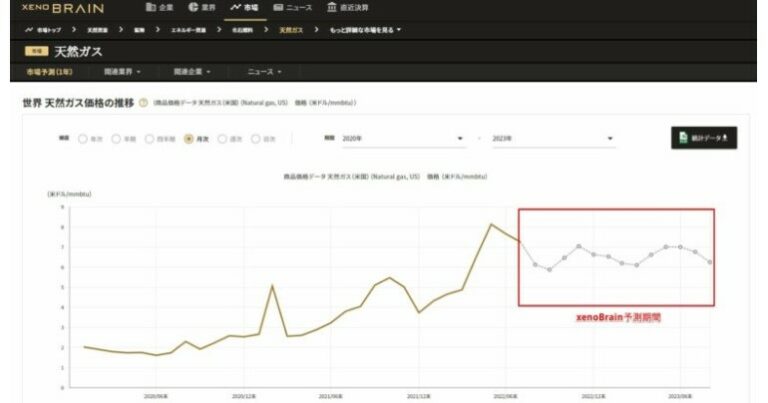Expand もっと詳細な市場を見る dropdown

[x=365, y=30]
